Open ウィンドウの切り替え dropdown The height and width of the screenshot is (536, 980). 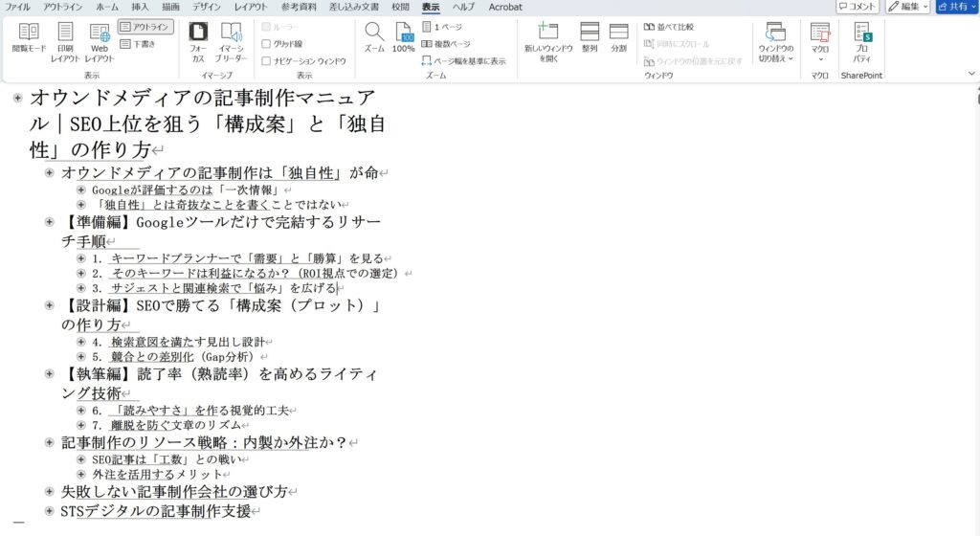pyautogui.click(x=775, y=41)
